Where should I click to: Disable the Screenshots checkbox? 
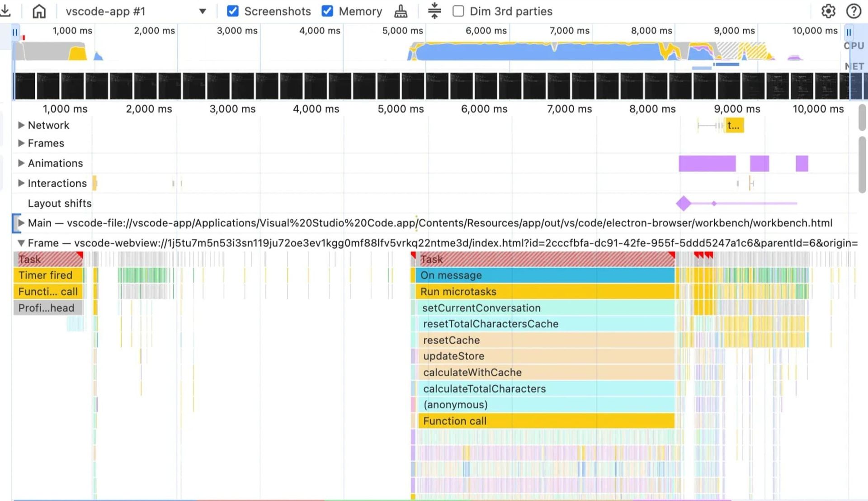coord(233,11)
